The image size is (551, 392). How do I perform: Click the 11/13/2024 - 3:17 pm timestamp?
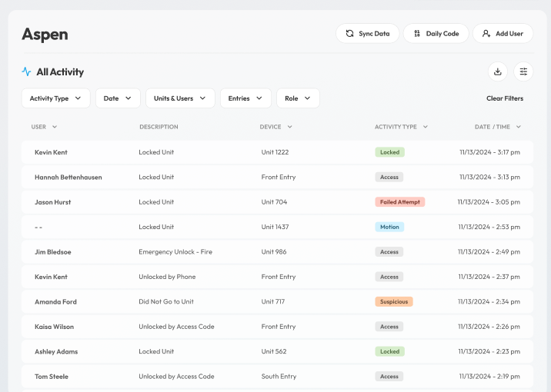click(x=489, y=152)
